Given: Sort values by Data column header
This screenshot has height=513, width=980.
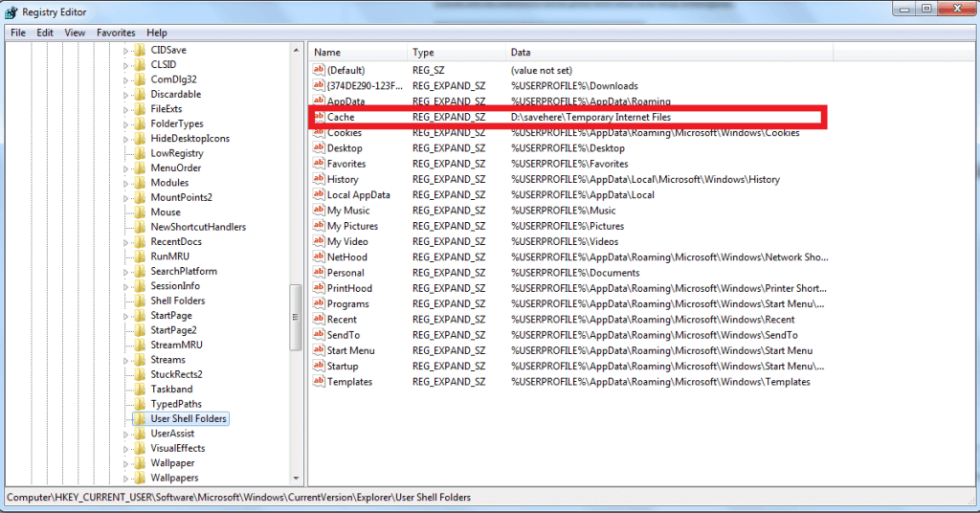Looking at the screenshot, I should point(669,53).
